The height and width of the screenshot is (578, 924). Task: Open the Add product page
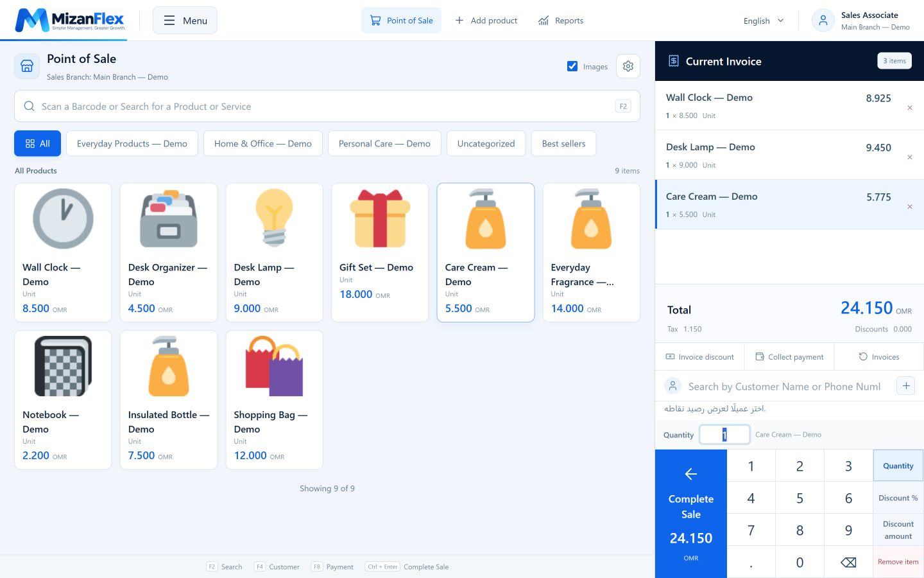coord(486,21)
